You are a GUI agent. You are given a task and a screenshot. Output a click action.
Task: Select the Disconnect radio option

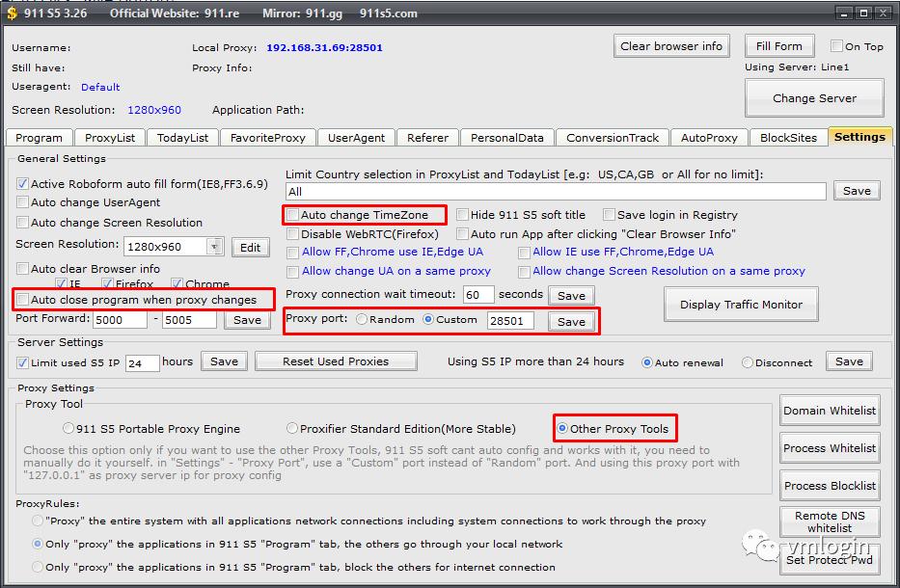point(748,363)
